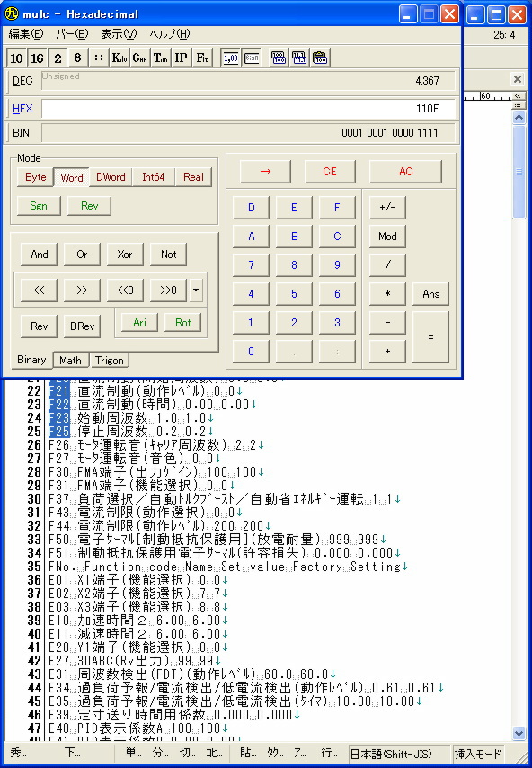Toggle the decimal base 10 toolbar button
Viewport: 532px width, 768px height.
tap(17, 58)
